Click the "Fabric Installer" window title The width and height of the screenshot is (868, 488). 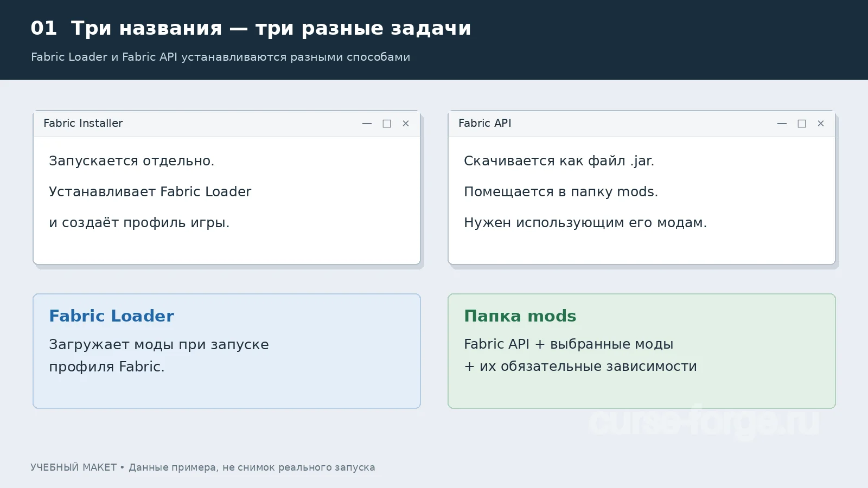(83, 123)
